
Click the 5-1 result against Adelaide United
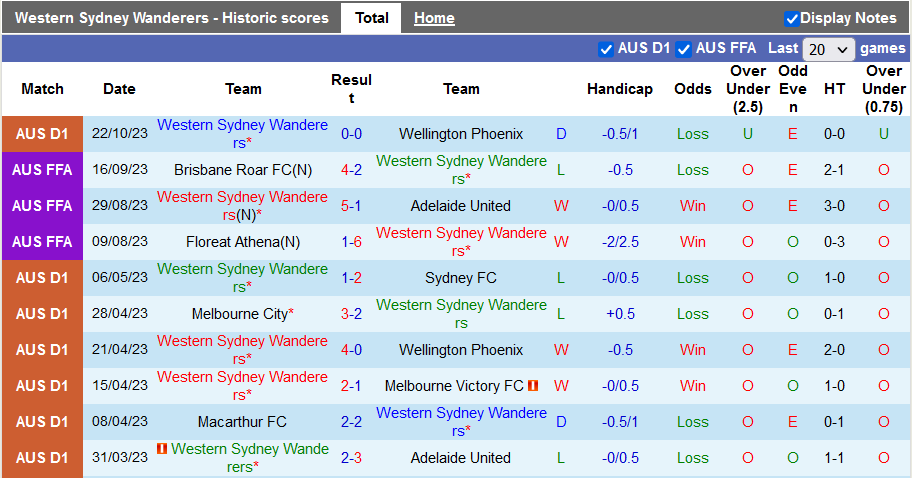pos(351,206)
